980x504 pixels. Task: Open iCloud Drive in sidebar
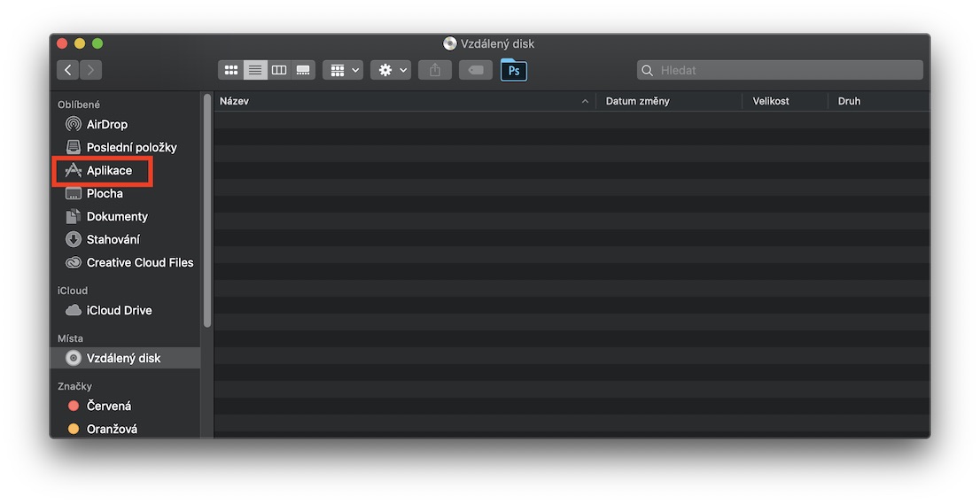[x=125, y=310]
